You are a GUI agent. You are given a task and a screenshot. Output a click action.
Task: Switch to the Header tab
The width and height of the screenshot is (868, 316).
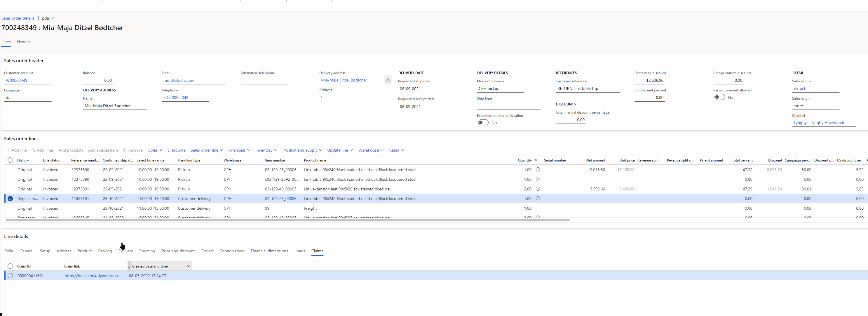point(23,42)
